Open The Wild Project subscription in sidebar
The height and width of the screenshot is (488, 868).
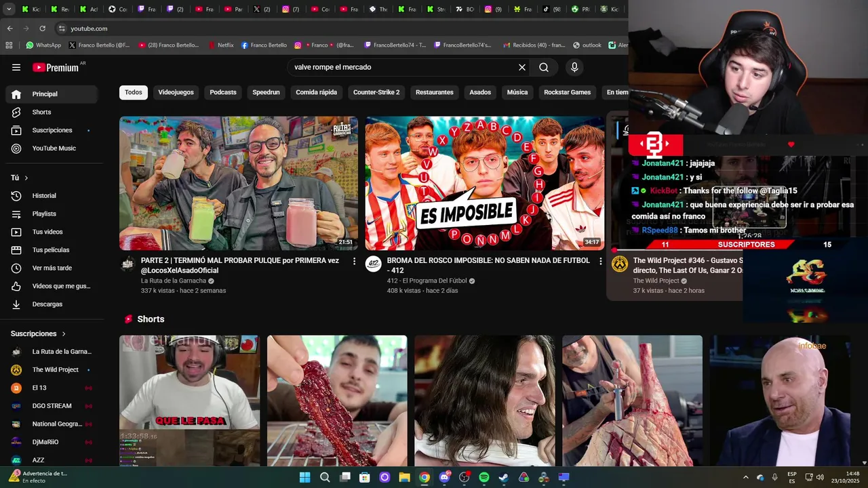point(52,369)
